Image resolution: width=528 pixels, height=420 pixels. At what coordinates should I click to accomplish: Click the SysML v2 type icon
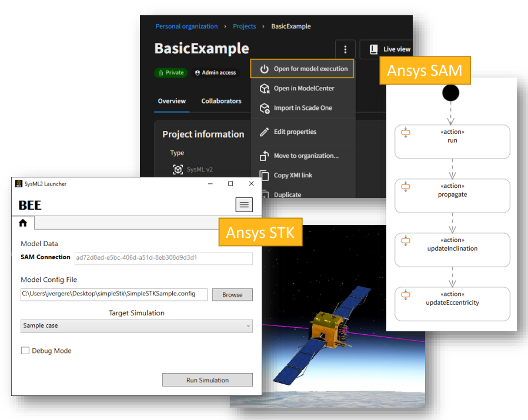178,169
